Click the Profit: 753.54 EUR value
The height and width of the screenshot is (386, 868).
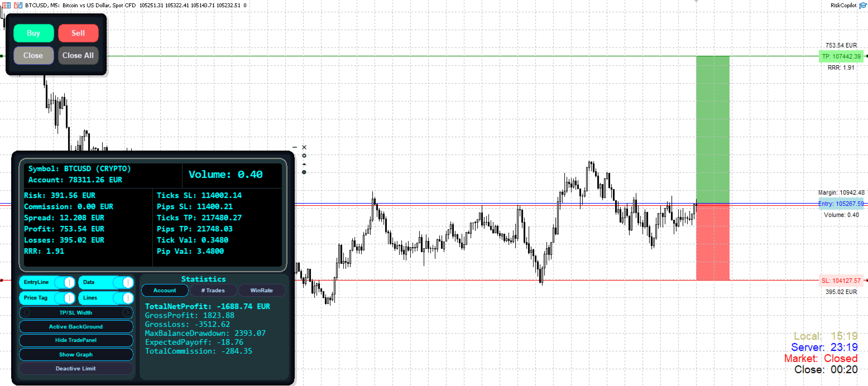click(64, 229)
